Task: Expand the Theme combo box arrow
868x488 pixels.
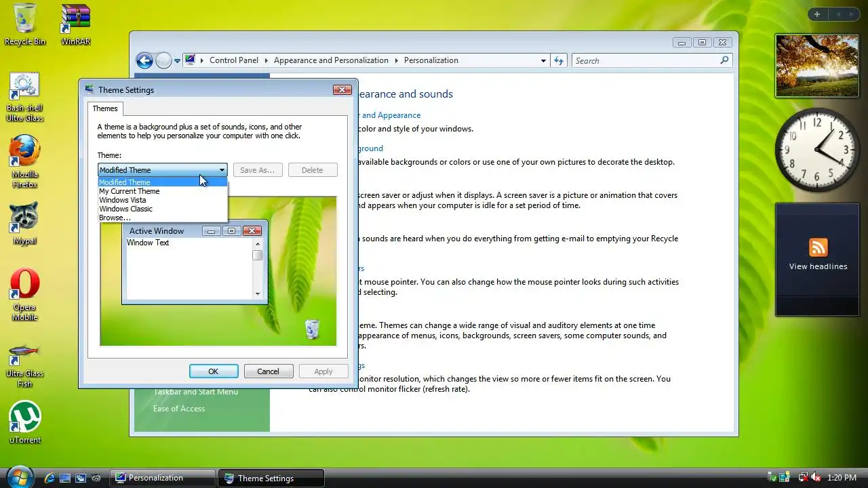Action: tap(222, 170)
